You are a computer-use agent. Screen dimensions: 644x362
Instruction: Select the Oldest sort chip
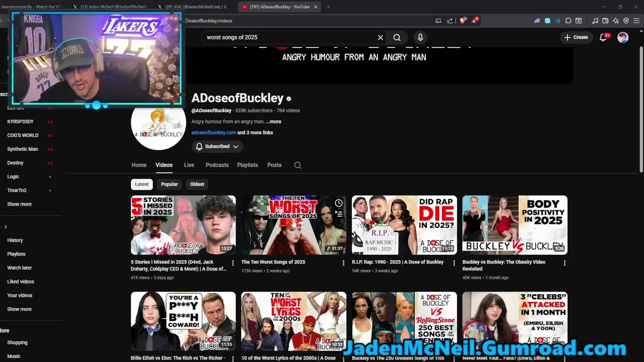coord(197,184)
